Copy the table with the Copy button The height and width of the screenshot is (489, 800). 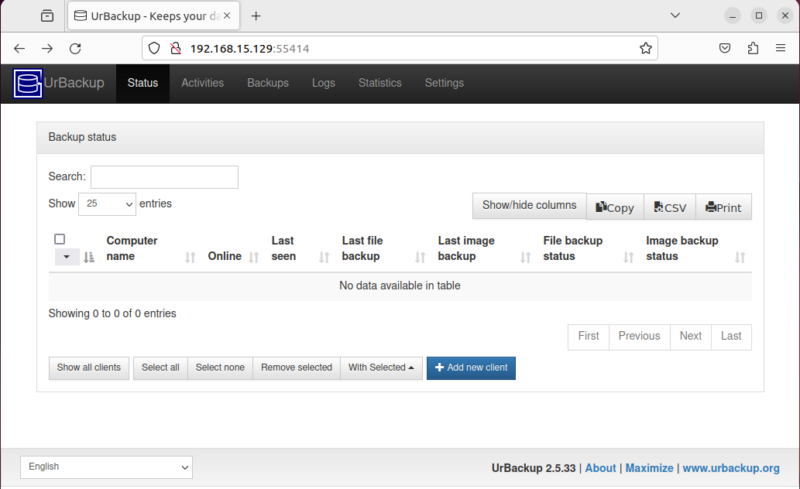pyautogui.click(x=615, y=207)
